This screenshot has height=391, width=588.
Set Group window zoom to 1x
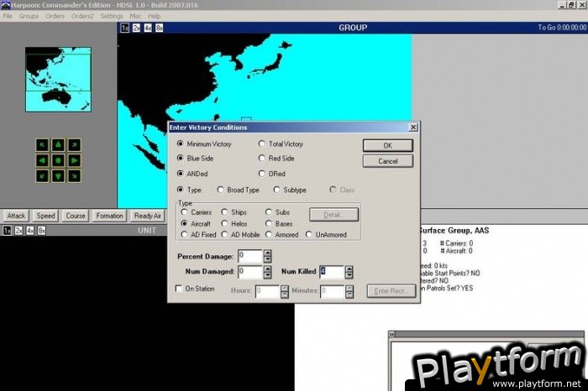(125, 28)
